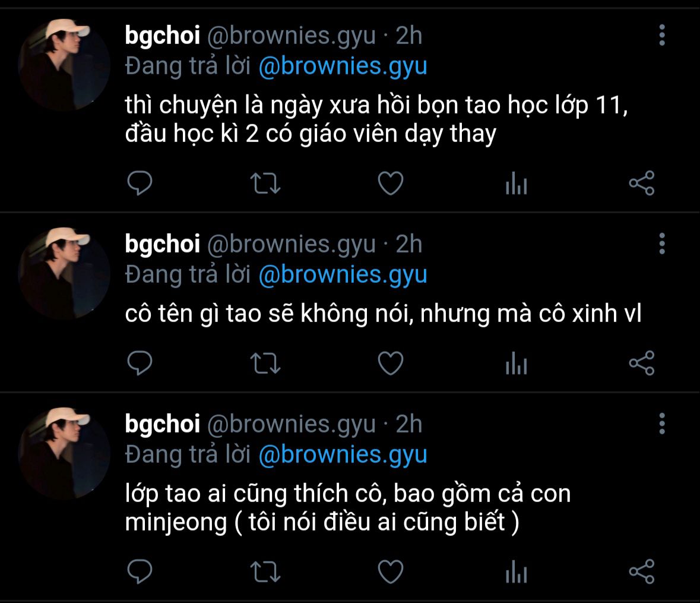Open the @brownies.gyu reply link in the first tweet
Screen dimensions: 700x603
click(343, 67)
